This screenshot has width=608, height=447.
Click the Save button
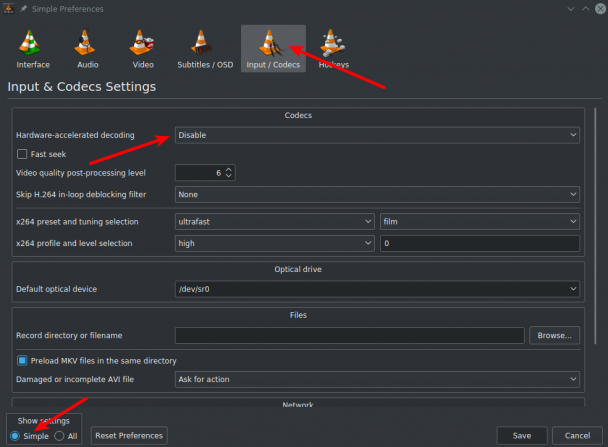(x=522, y=435)
